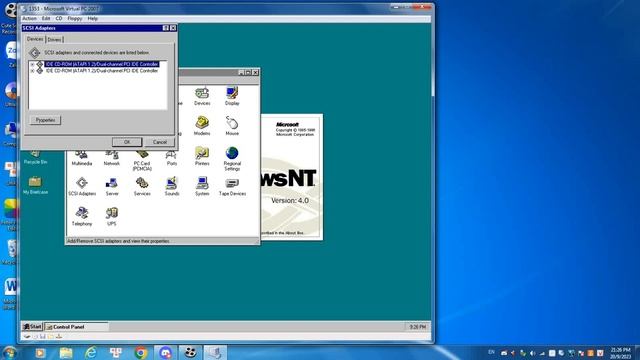
Task: Open the Help menu in Virtual PC
Action: 93,18
